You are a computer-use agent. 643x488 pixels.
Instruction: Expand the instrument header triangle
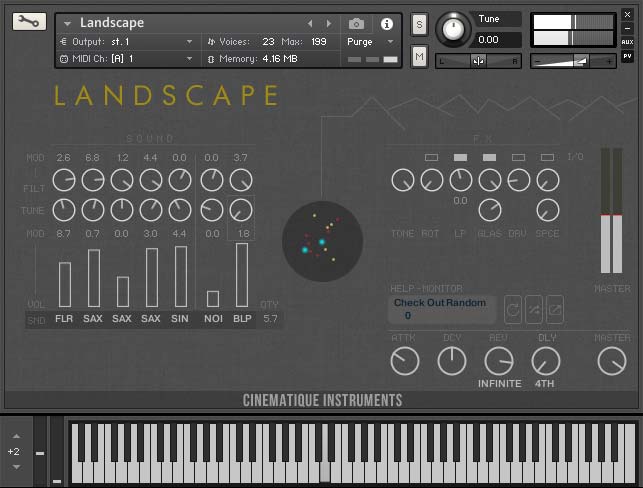pos(67,24)
